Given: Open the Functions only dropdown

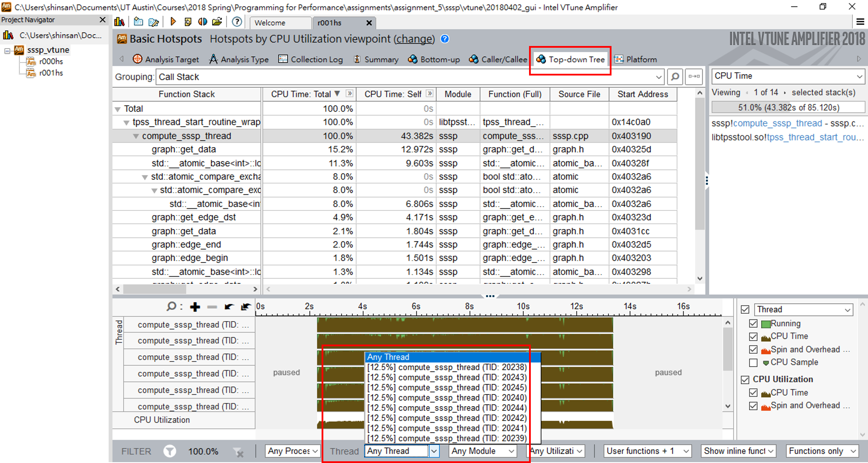Looking at the screenshot, I should (823, 451).
